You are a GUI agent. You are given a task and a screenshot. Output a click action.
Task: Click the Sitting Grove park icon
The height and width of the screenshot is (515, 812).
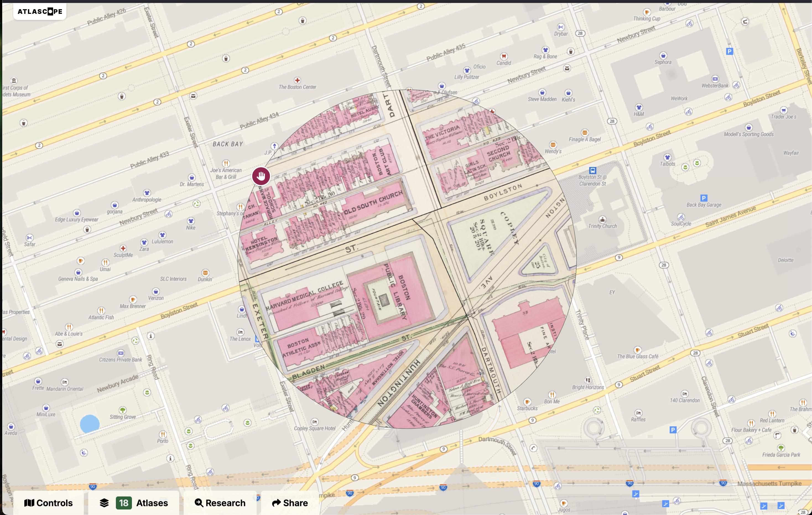click(x=123, y=410)
